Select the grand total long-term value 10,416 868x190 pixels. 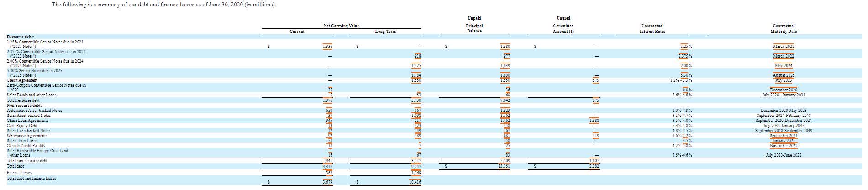click(415, 182)
